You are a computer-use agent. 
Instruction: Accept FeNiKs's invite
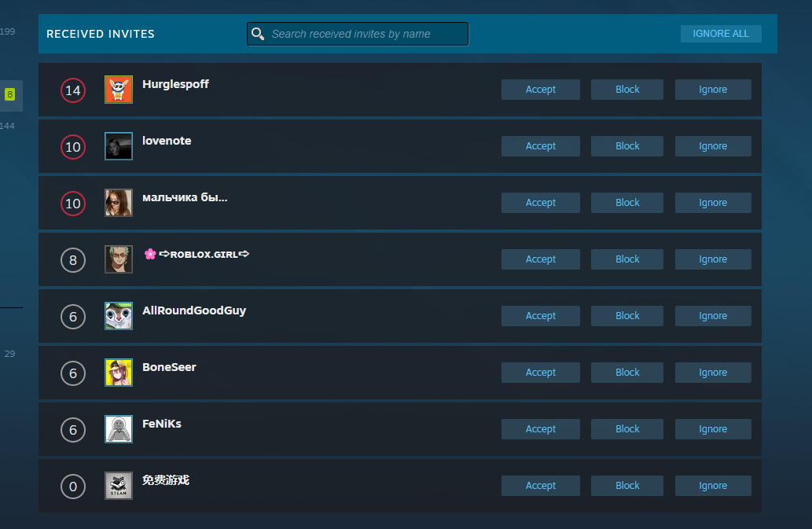click(541, 429)
